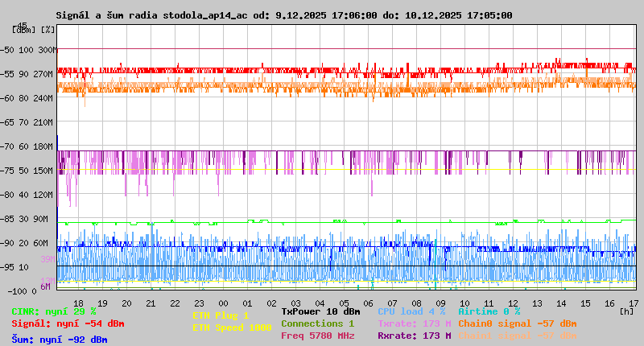Click the CINR legend entry showing 29 %
644x346 pixels.
tap(54, 311)
